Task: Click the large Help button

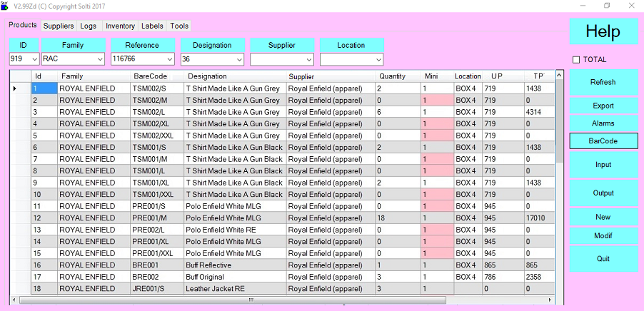Action: click(603, 31)
